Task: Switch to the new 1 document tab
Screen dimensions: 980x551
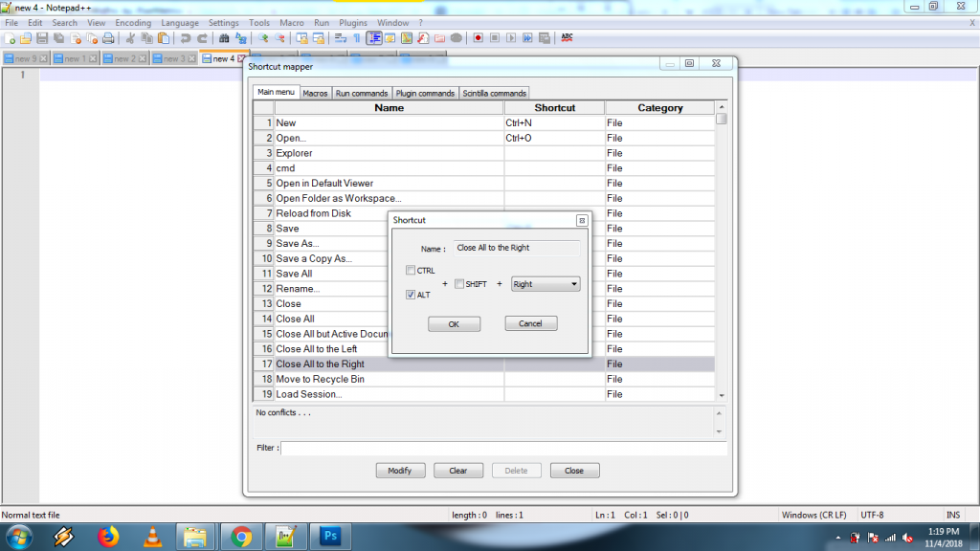Action: pyautogui.click(x=75, y=58)
